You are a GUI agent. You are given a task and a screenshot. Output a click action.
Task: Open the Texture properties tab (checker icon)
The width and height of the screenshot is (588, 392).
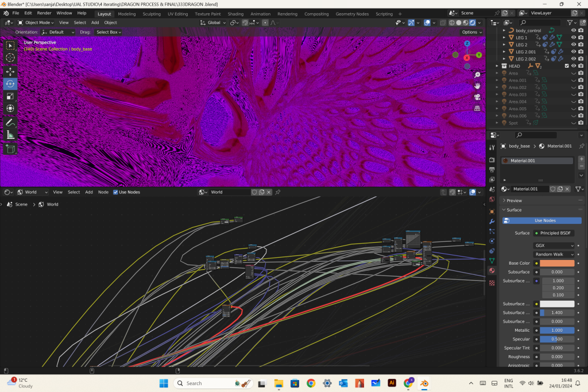coord(492,283)
